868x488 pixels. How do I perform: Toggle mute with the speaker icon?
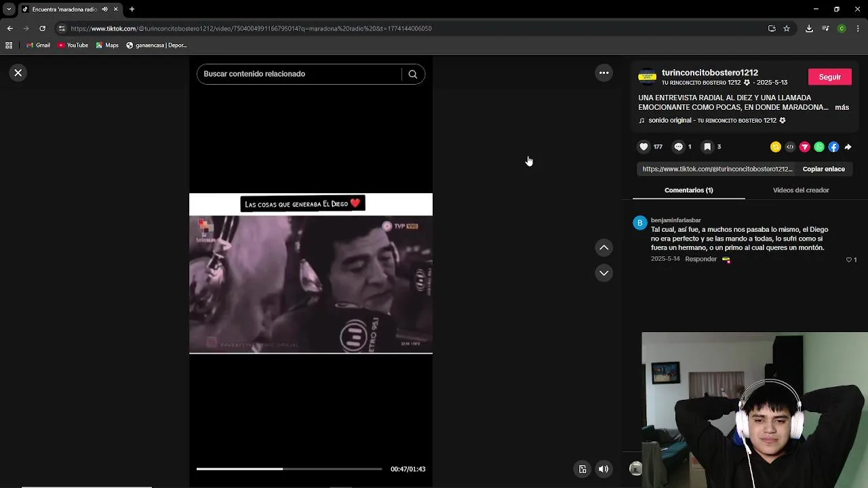[604, 469]
